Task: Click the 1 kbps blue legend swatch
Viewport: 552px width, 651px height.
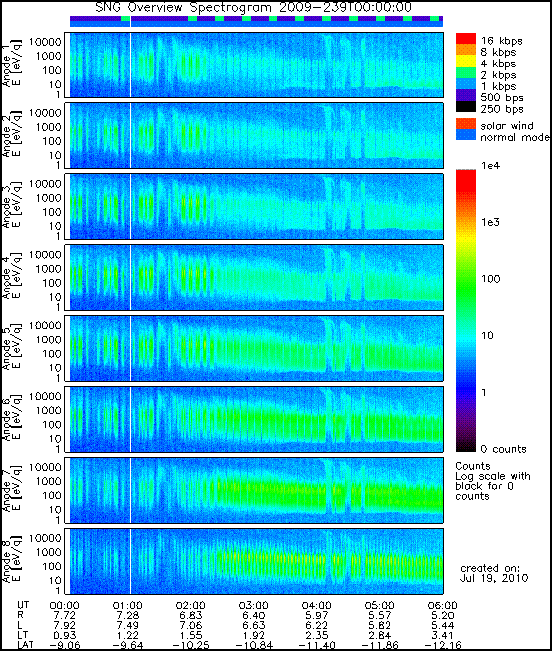Action: point(466,84)
